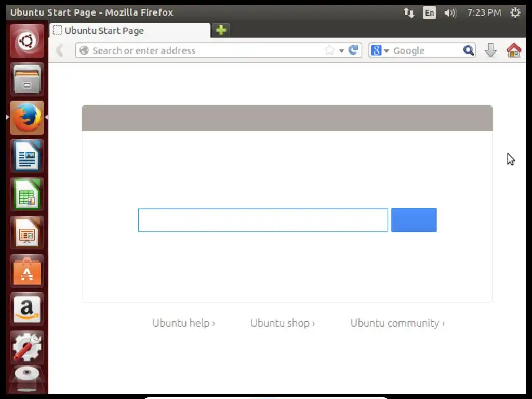Open a new tab with plus button

pos(221,30)
